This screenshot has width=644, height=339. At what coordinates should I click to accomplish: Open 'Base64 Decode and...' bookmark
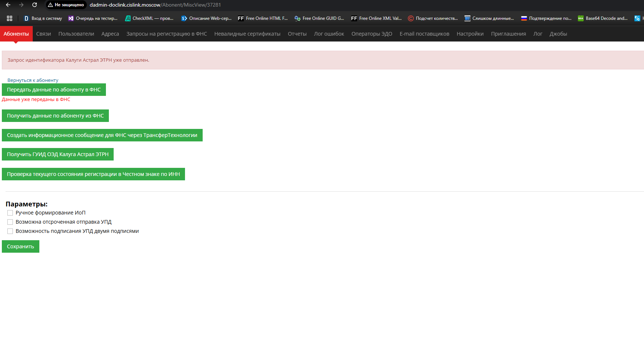tap(603, 18)
